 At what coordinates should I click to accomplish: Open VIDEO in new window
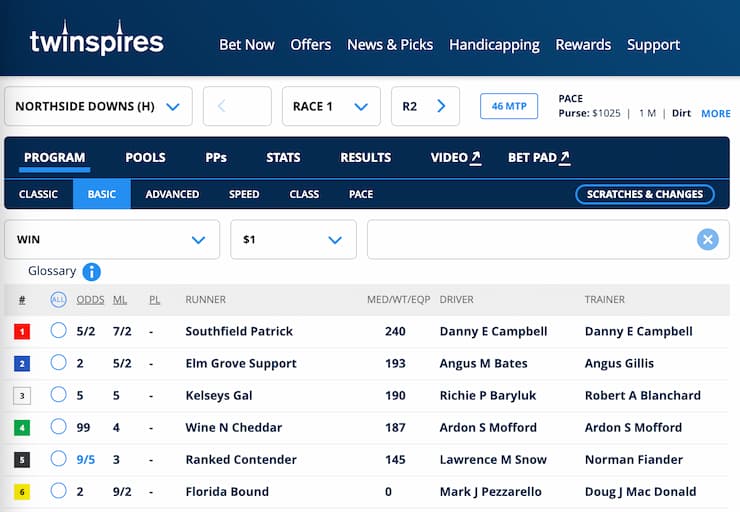click(456, 158)
